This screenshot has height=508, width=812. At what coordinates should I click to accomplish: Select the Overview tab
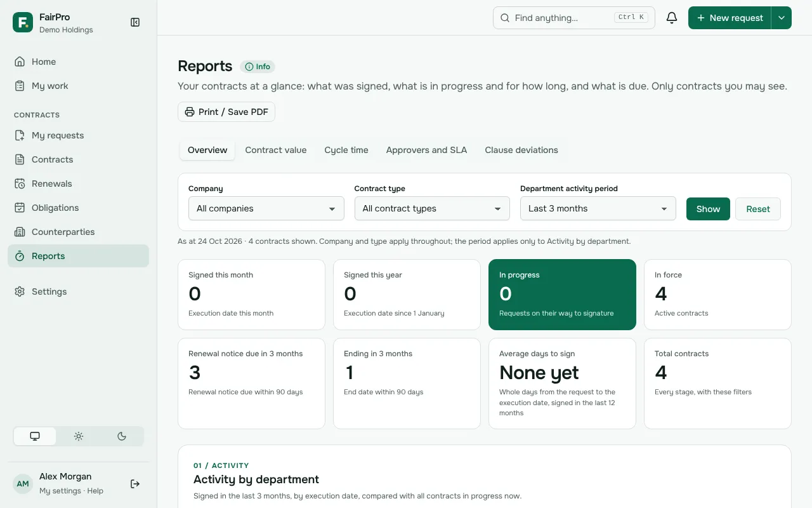click(x=207, y=150)
